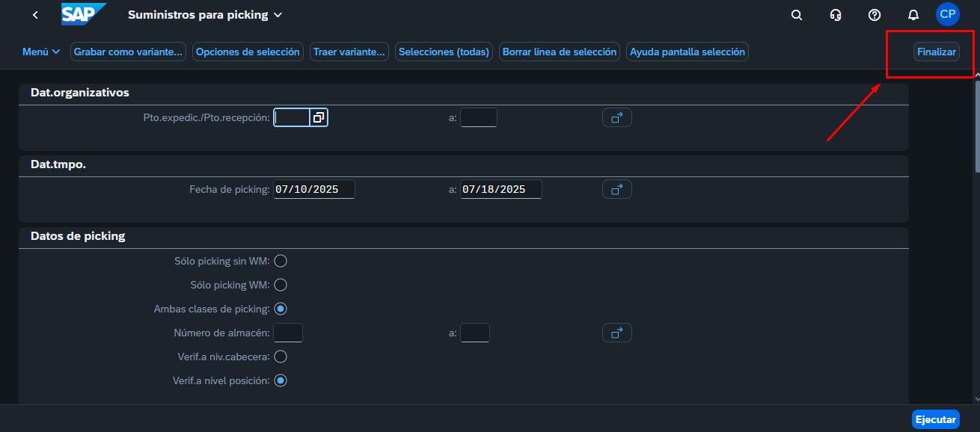Open multiple selection for Número de almacén
980x432 pixels.
pos(617,333)
